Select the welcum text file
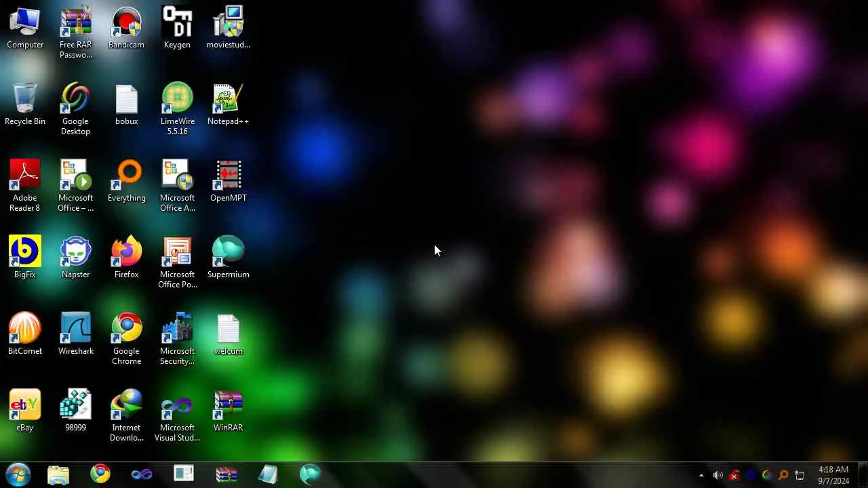868x488 pixels. click(x=228, y=334)
